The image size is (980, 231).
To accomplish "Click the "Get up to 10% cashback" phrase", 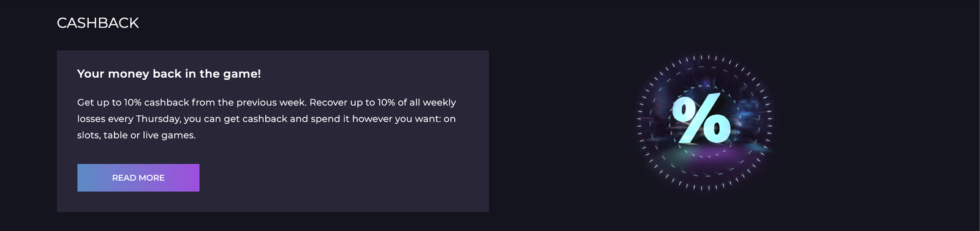I will point(133,102).
